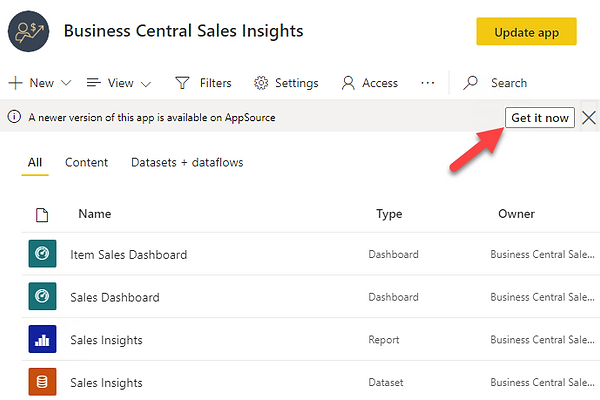
Task: Open the Sales Insights report
Action: pos(106,340)
